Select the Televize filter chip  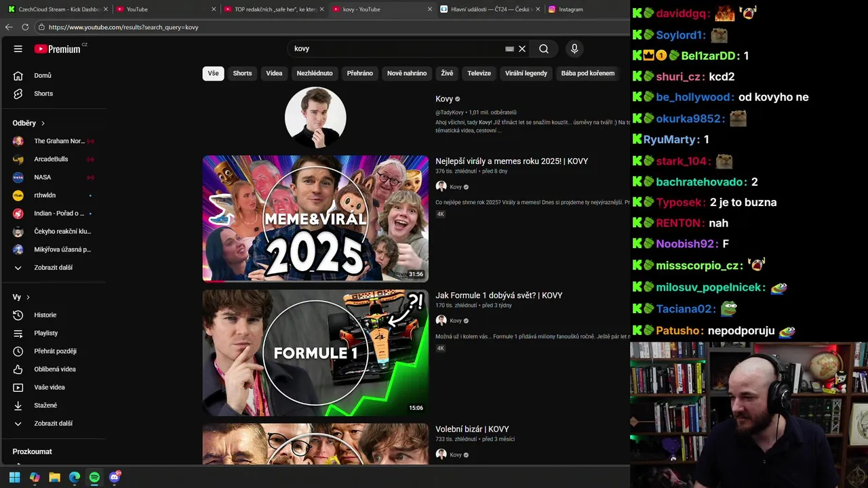click(479, 73)
